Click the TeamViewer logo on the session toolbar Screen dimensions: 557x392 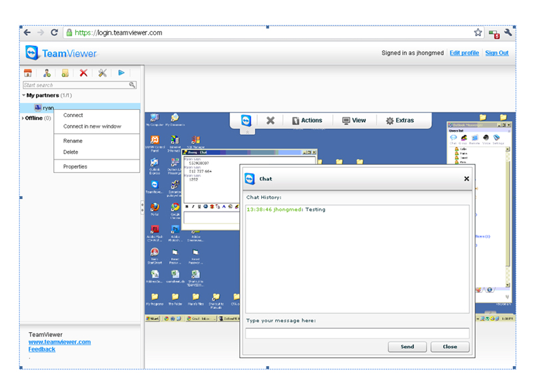point(247,120)
